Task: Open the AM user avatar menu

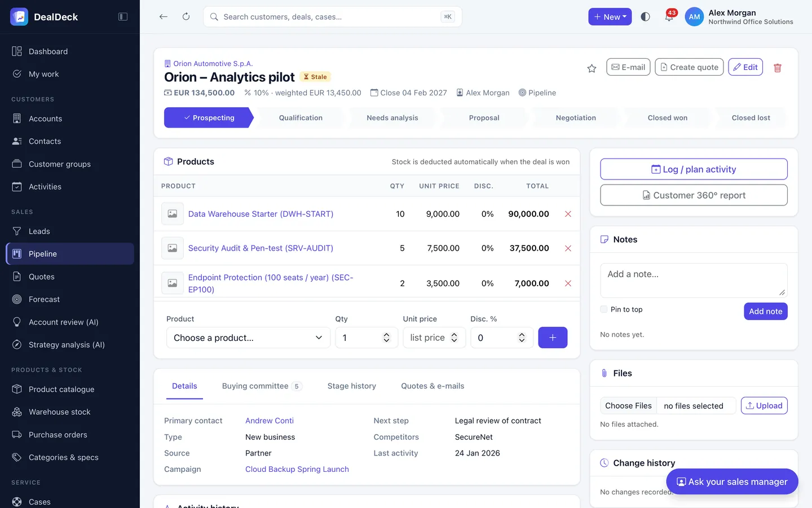Action: [x=694, y=17]
